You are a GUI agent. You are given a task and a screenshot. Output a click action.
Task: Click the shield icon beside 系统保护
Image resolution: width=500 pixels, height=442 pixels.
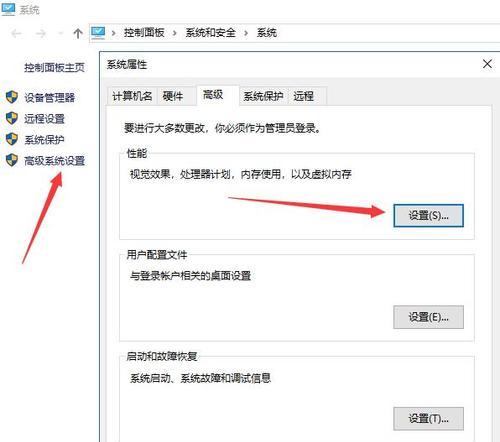tap(12, 139)
